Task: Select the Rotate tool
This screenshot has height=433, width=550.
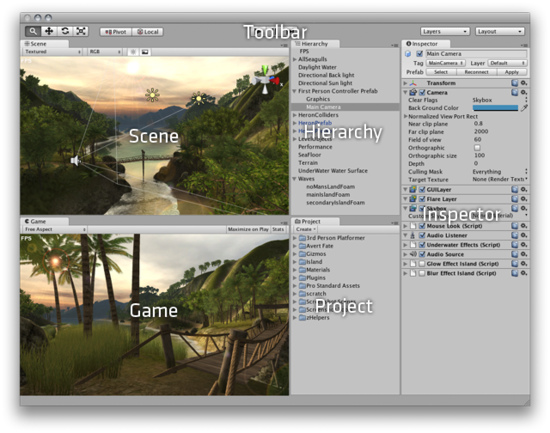Action: [x=65, y=31]
